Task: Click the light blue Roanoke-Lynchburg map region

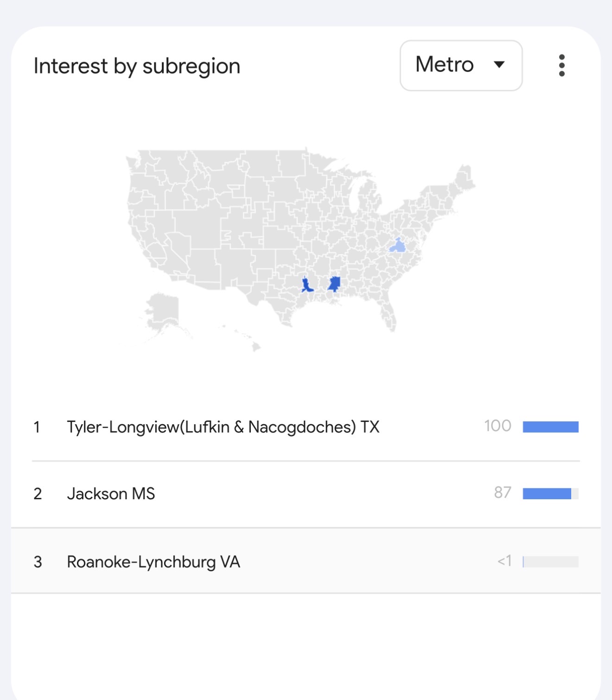Action: 398,246
